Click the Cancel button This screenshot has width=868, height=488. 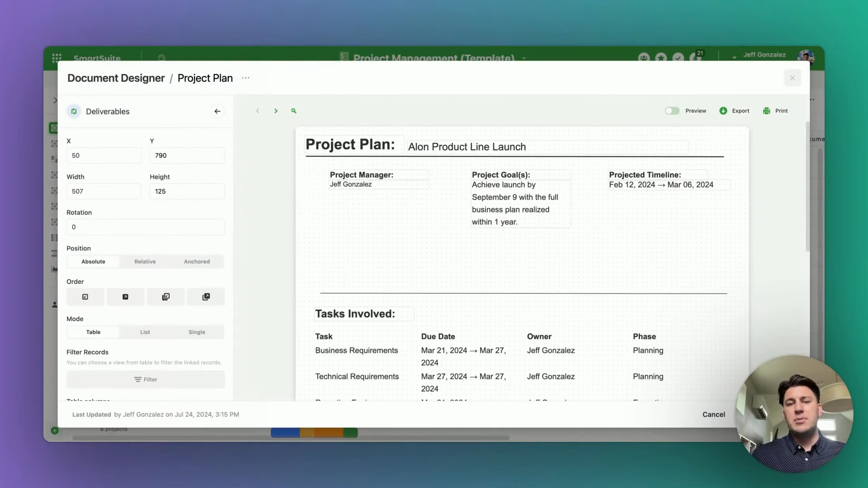point(714,414)
